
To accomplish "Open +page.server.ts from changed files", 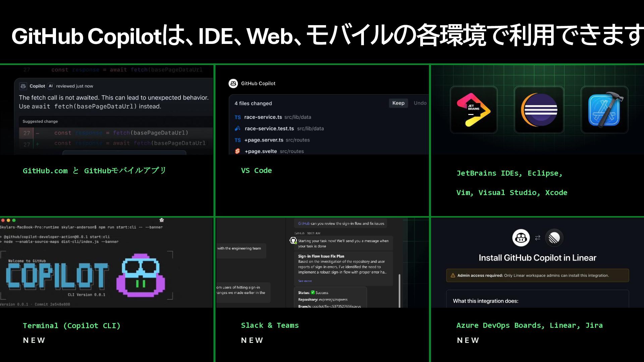I will tap(264, 140).
